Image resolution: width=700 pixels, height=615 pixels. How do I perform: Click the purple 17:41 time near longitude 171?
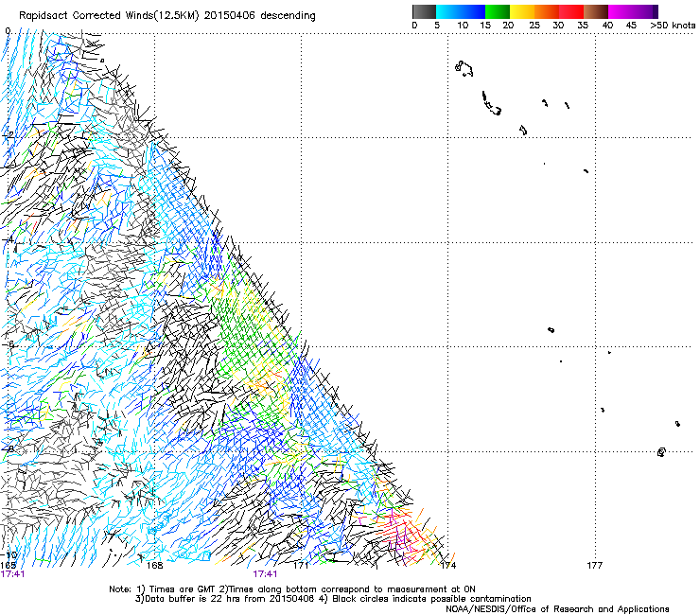click(265, 574)
